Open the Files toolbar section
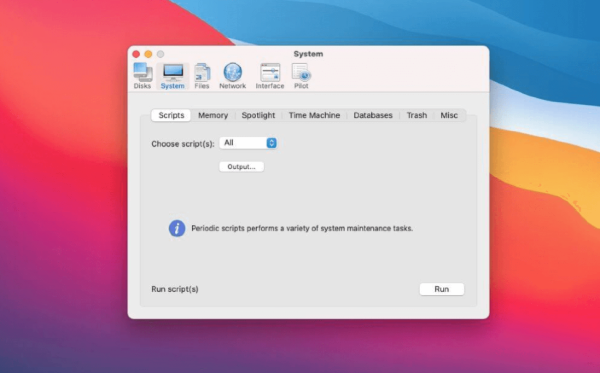Viewport: 600px width, 373px height. (x=202, y=76)
